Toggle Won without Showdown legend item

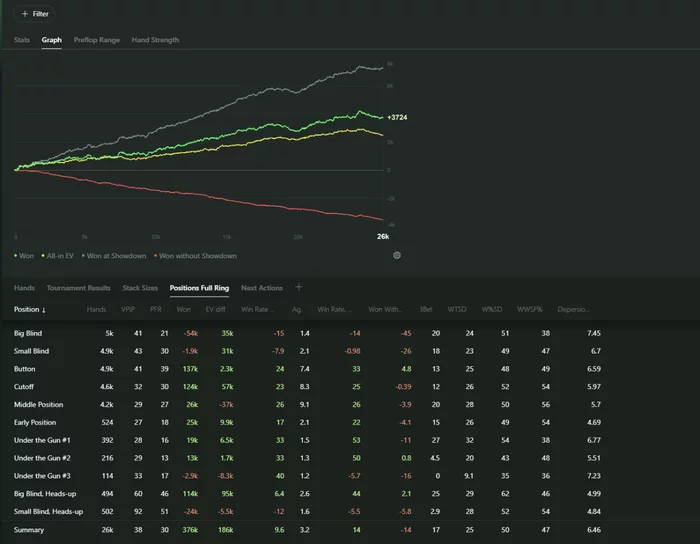point(196,255)
